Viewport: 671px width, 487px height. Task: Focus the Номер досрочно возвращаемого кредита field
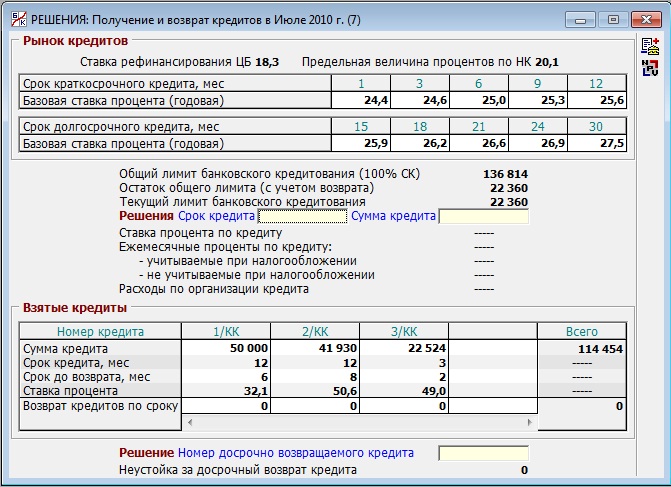pyautogui.click(x=484, y=453)
